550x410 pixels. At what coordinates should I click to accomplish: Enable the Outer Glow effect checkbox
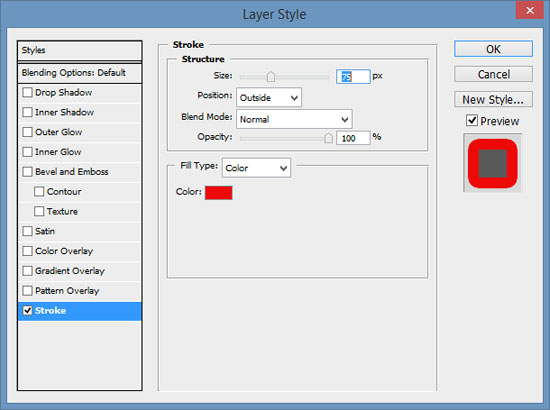(27, 132)
